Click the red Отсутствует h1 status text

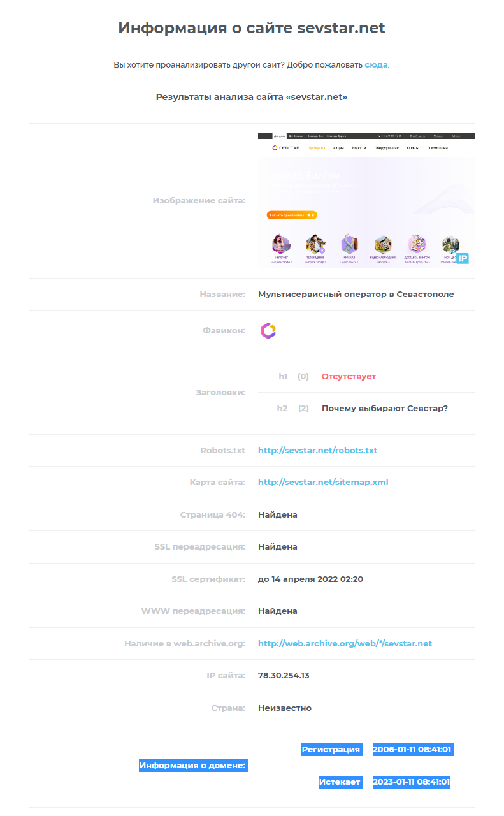349,376
